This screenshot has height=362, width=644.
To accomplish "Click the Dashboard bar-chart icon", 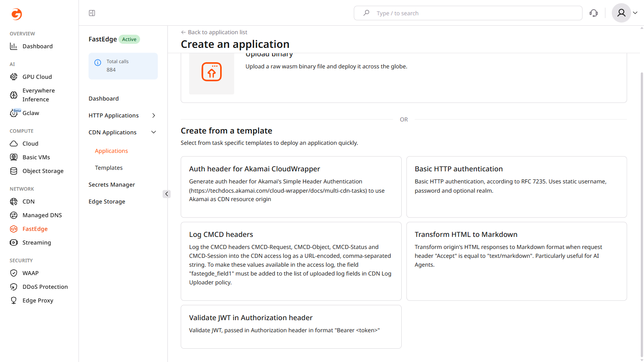I will click(x=14, y=46).
